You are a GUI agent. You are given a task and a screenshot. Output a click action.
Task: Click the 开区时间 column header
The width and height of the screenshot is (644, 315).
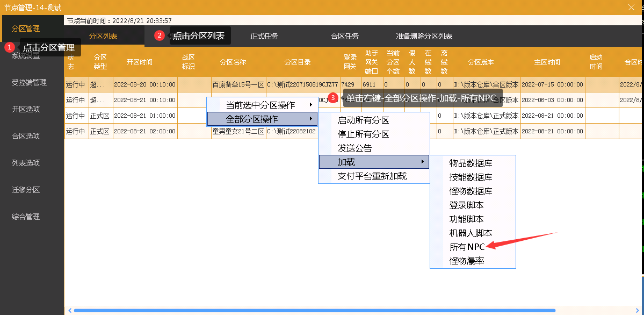[x=139, y=62]
